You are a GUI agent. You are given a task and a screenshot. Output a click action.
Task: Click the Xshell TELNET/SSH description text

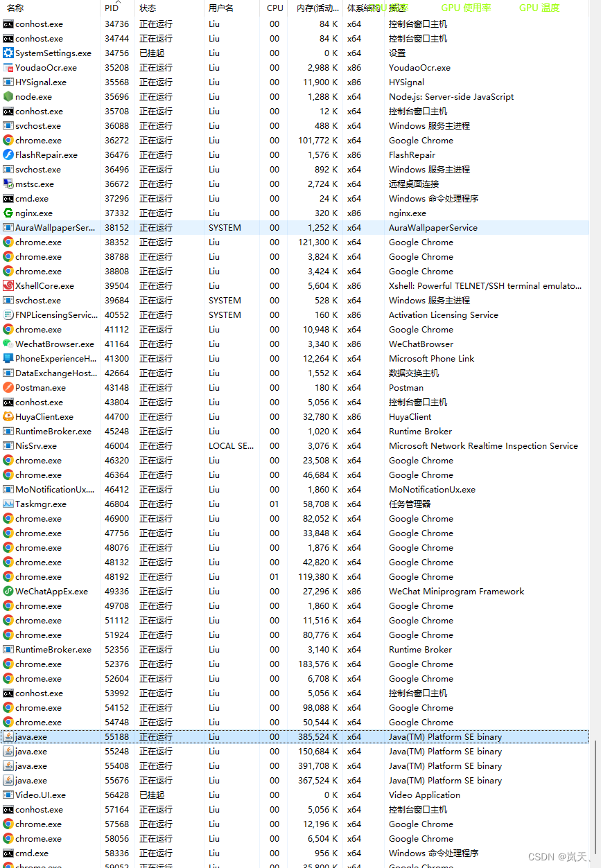click(x=485, y=286)
